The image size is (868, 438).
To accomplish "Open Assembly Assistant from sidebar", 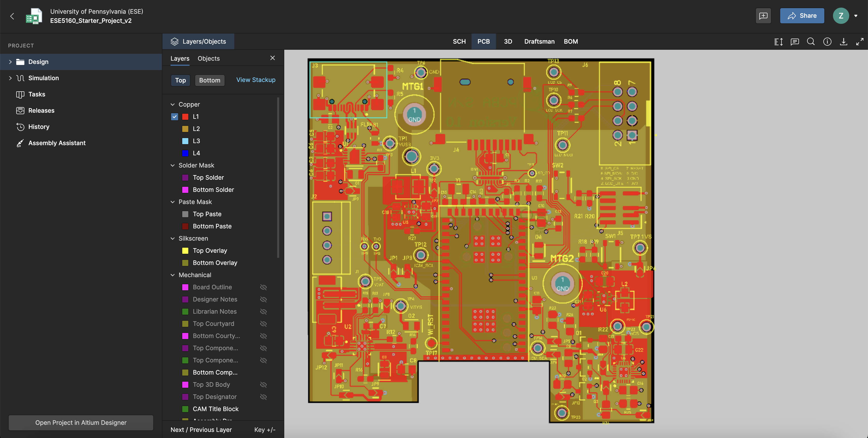I will [57, 143].
